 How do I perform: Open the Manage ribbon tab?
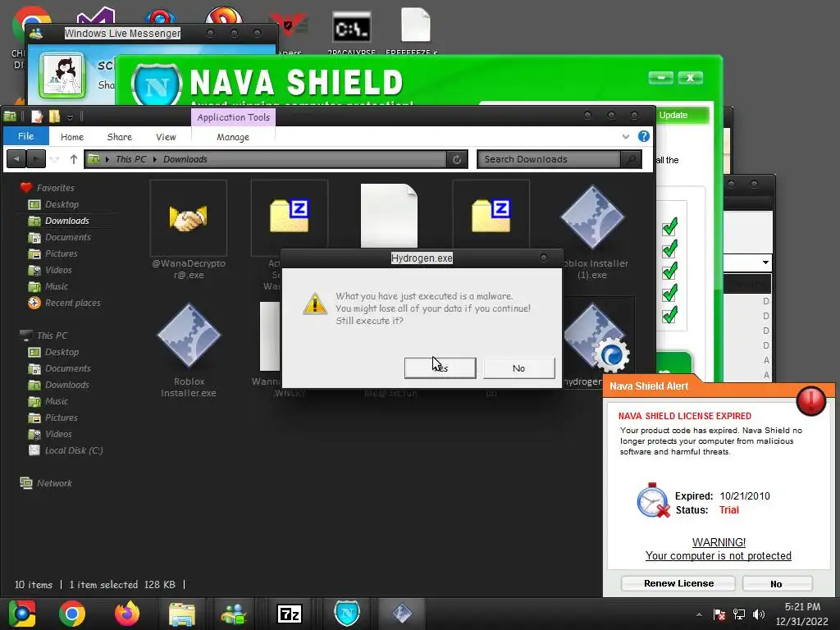(233, 137)
